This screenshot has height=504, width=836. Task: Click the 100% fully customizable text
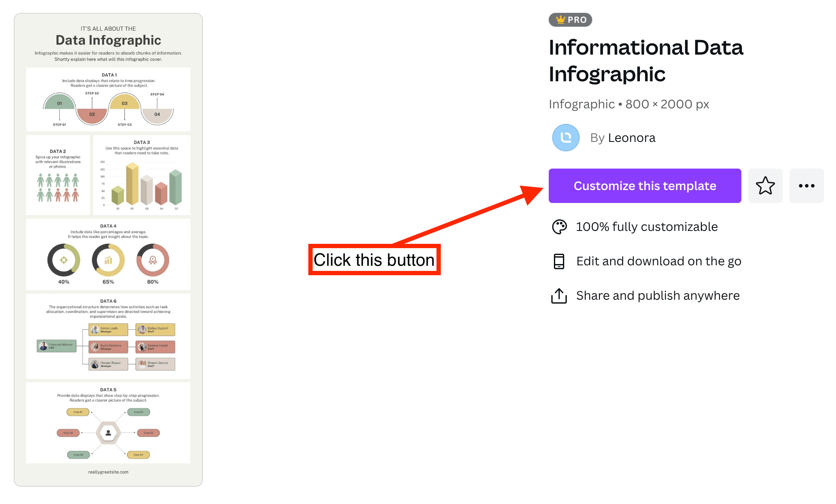click(x=646, y=227)
